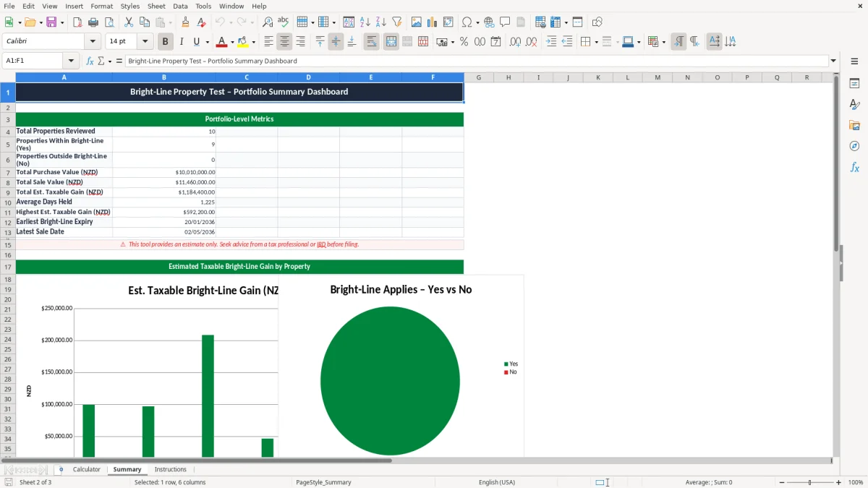This screenshot has width=868, height=488.
Task: Click the Insert Hyperlink icon
Action: [x=489, y=22]
